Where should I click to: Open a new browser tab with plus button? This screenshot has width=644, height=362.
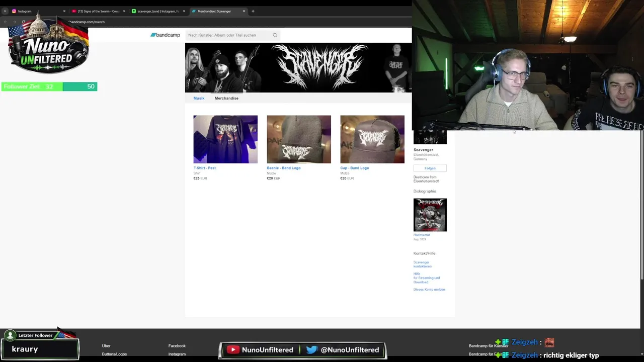(x=253, y=11)
